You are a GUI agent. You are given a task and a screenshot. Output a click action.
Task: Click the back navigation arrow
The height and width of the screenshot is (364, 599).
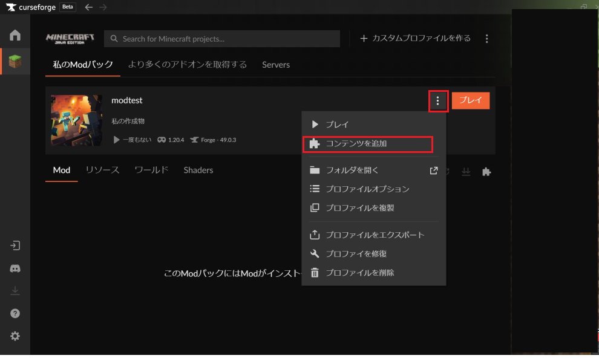click(x=89, y=7)
